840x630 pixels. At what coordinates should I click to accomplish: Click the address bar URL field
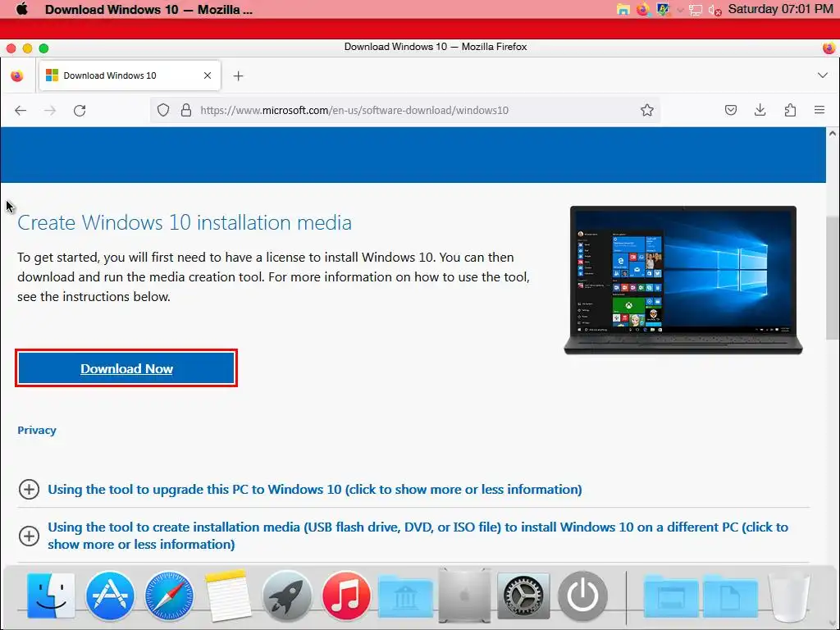(x=407, y=111)
